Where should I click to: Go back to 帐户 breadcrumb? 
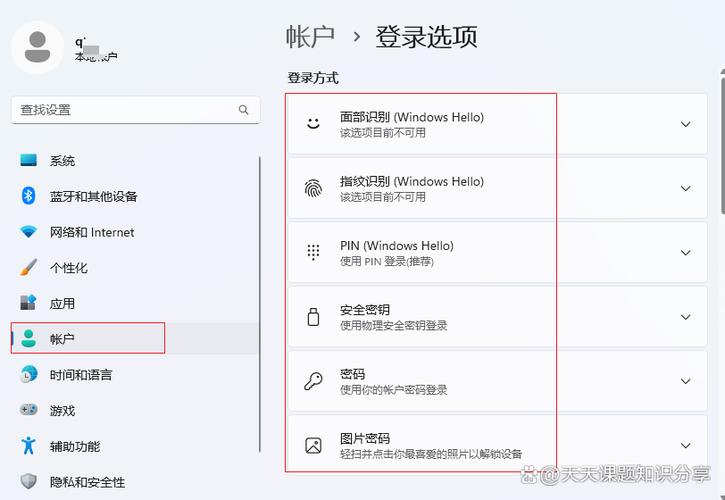[310, 37]
